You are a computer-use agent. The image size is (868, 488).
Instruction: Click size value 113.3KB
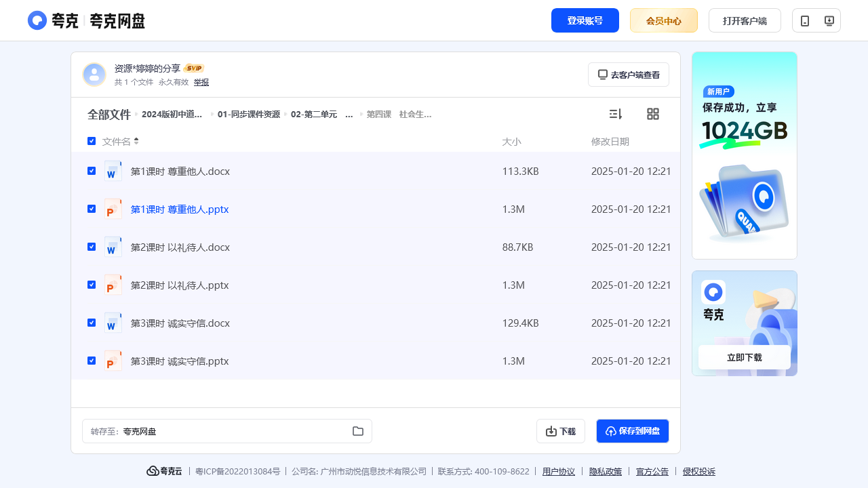(520, 171)
